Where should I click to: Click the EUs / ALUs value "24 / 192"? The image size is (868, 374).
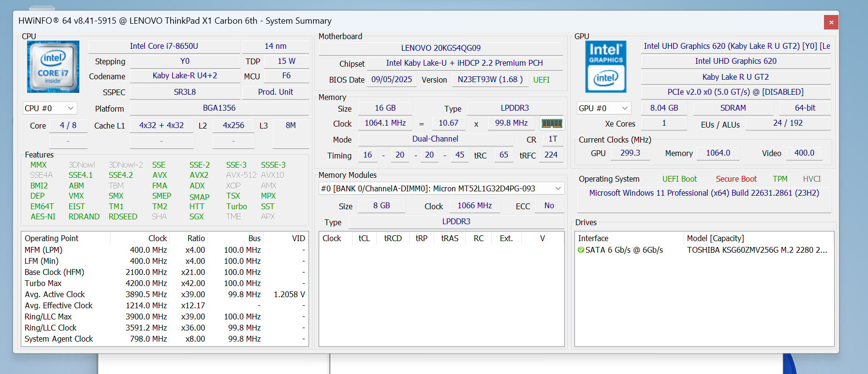click(788, 123)
